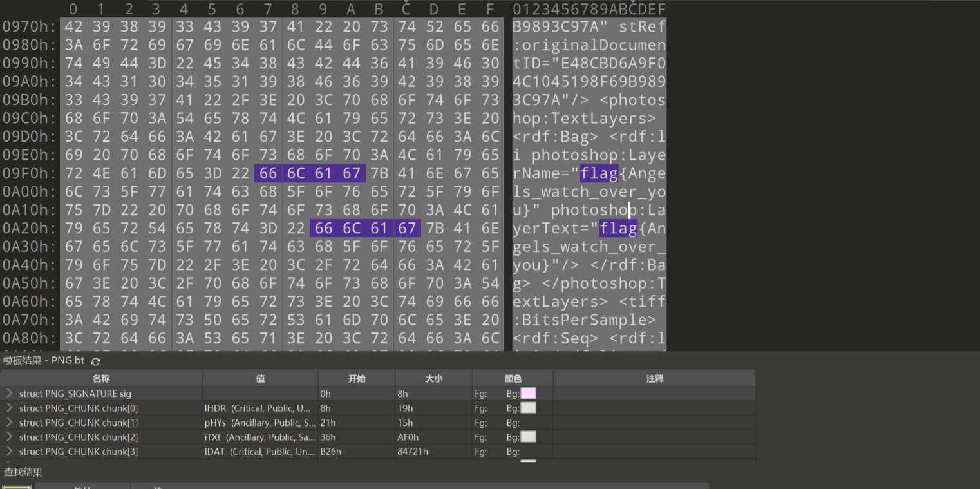Select the struct PNG_CHUNK chunk[2] entry
This screenshot has width=980, height=489.
(79, 437)
